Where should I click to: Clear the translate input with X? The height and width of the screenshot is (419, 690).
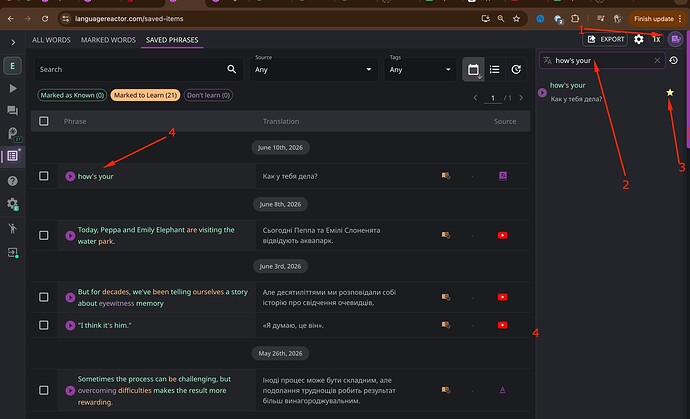click(x=657, y=60)
